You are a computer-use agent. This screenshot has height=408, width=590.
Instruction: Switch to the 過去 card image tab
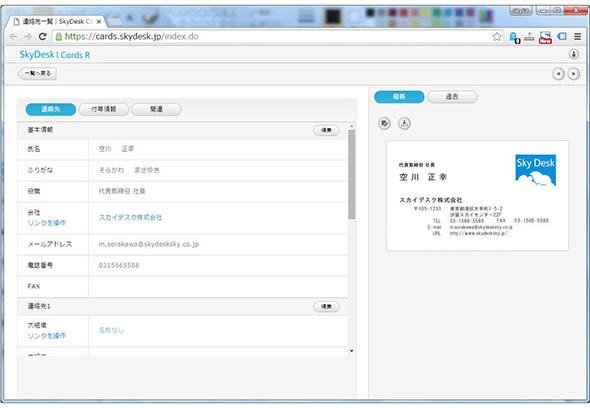[452, 97]
